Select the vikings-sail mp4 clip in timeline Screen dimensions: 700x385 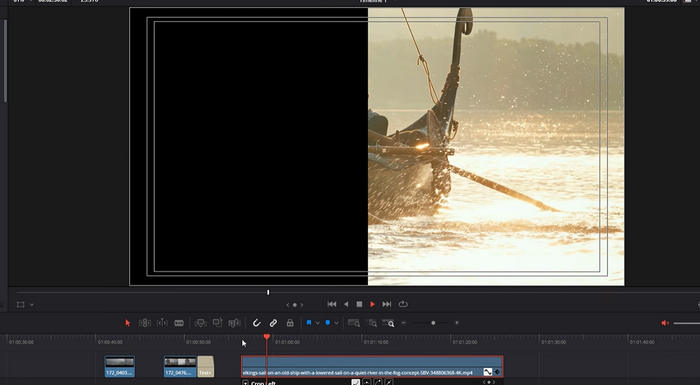[x=372, y=366]
